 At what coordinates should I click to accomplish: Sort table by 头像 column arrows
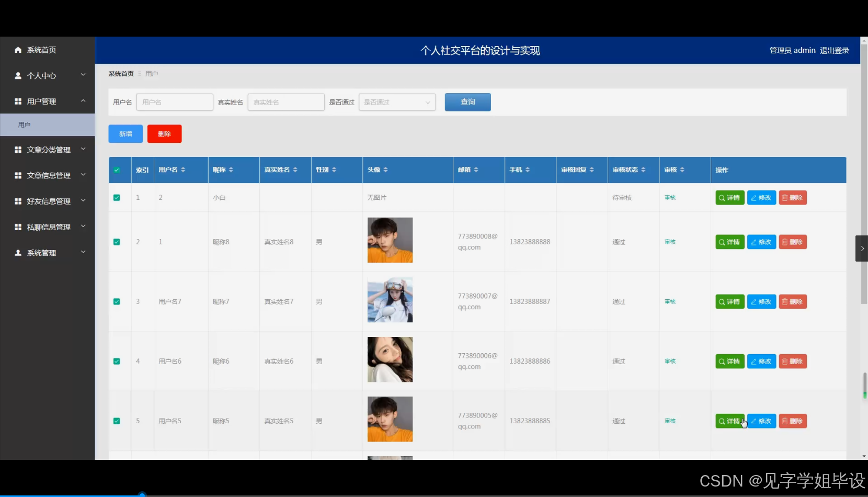385,170
